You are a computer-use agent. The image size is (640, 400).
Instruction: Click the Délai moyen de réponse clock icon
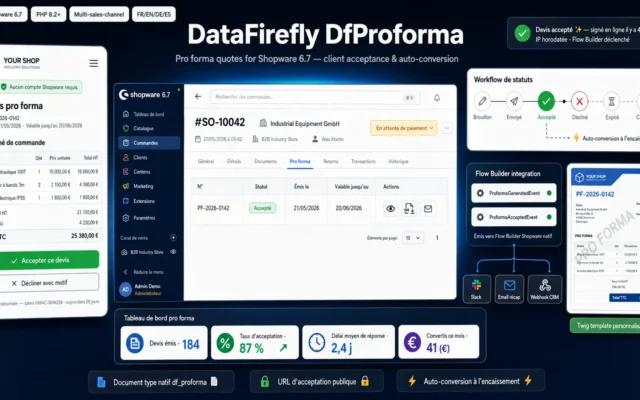pos(317,343)
